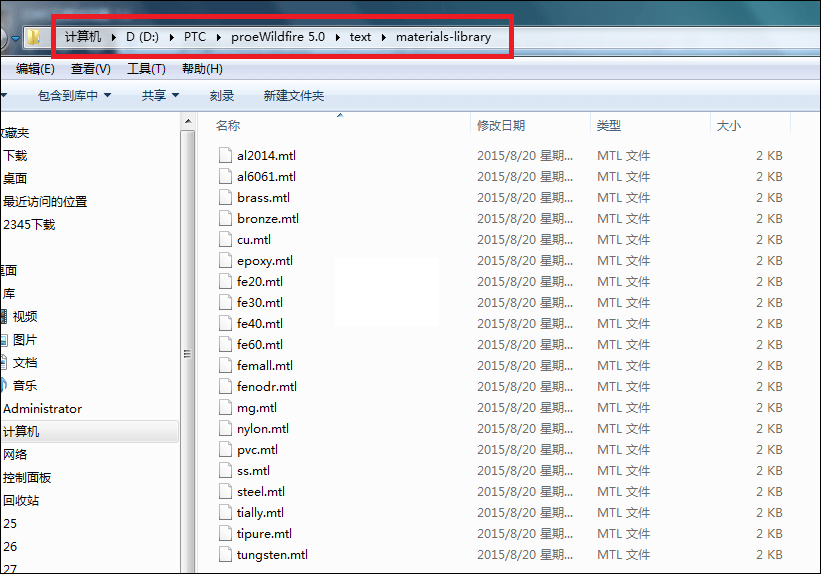Click the brass.mtl file icon
The height and width of the screenshot is (574, 821).
225,197
